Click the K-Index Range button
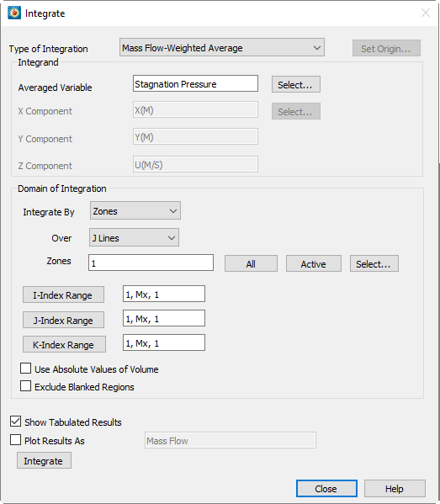Viewport: 440px width, 504px height. click(x=64, y=344)
